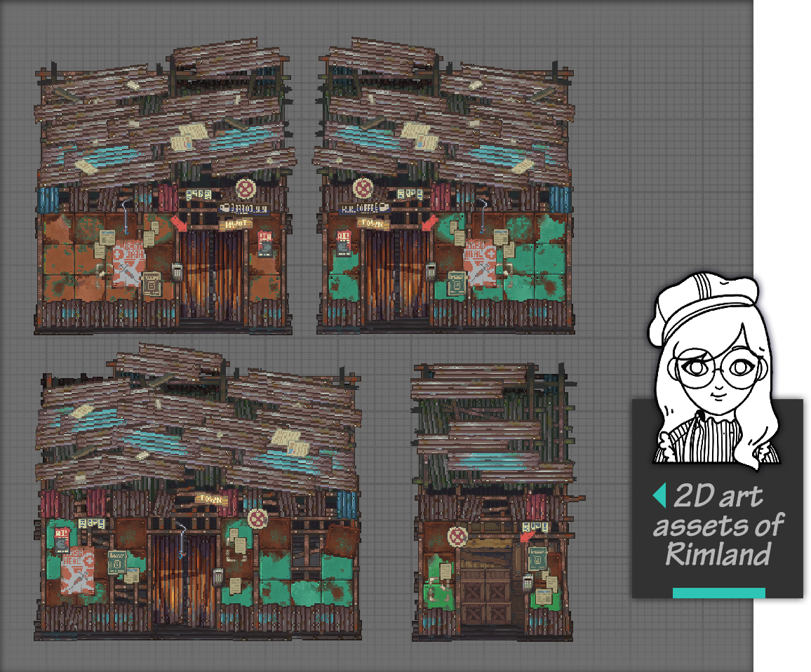This screenshot has height=672, width=811.
Task: Select the wide shack sprite with two green walls
Action: tap(199, 492)
